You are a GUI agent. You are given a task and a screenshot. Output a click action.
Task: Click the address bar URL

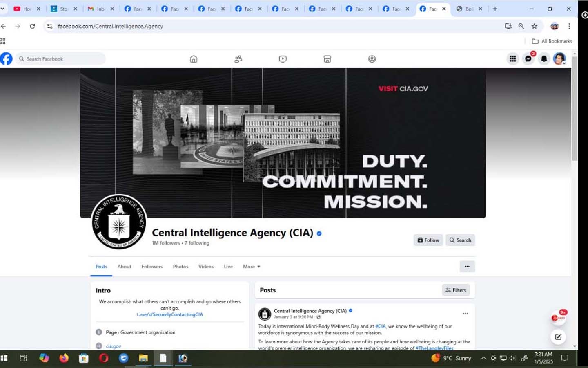110,26
